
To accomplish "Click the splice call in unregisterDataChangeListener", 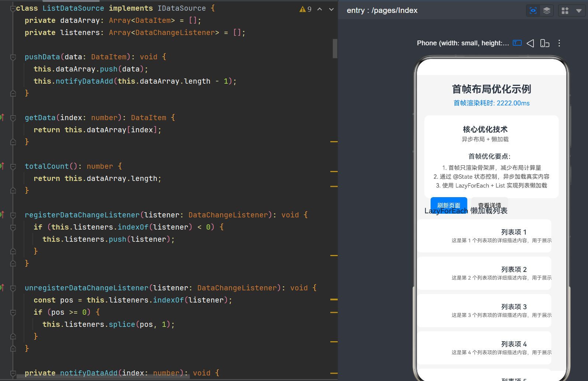I will [x=122, y=325].
